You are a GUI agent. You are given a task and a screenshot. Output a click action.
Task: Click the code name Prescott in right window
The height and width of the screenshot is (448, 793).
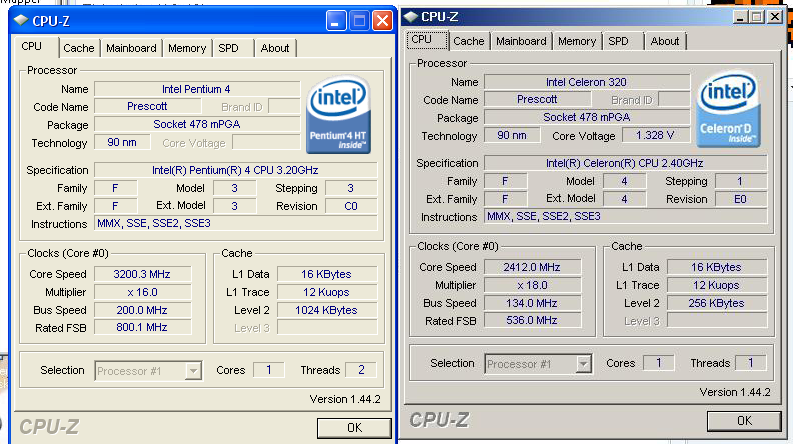point(537,99)
